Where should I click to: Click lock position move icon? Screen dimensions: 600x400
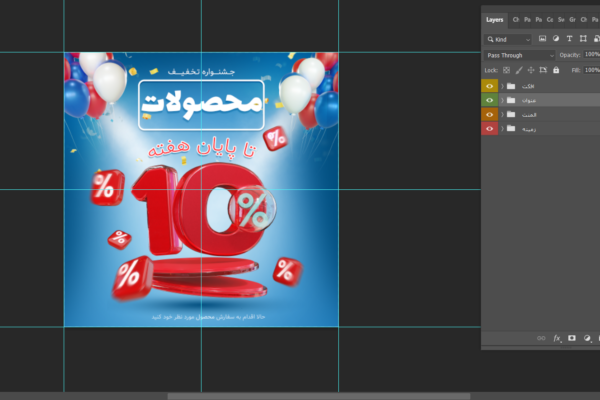tap(531, 70)
